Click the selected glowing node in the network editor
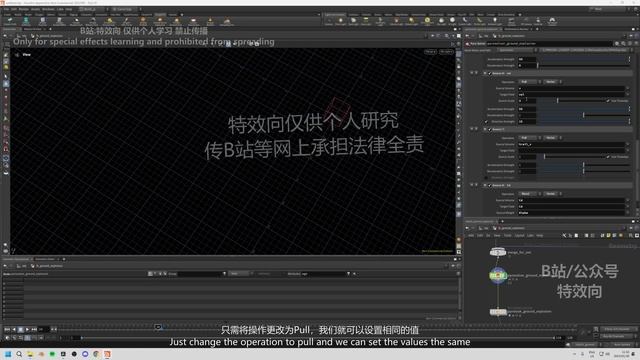The image size is (640, 360). [x=498, y=276]
